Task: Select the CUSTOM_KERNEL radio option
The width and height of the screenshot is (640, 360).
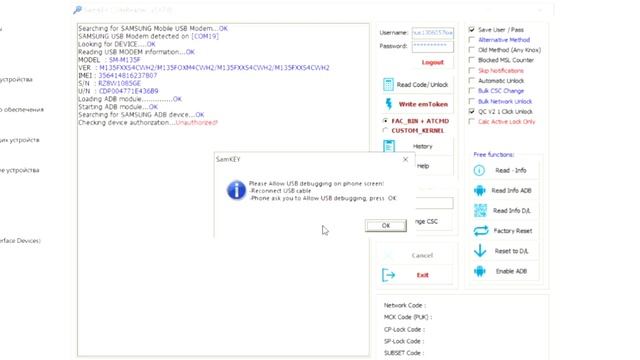Action: (385, 131)
